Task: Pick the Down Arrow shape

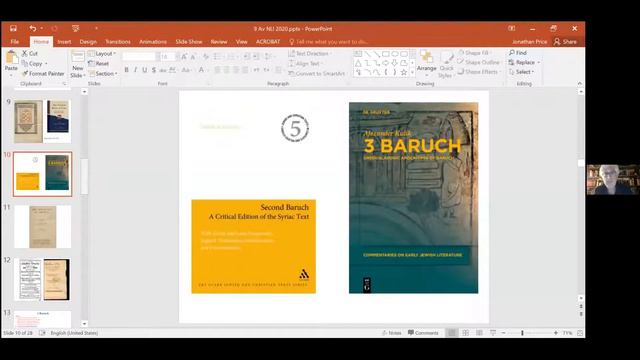Action: coord(395,63)
